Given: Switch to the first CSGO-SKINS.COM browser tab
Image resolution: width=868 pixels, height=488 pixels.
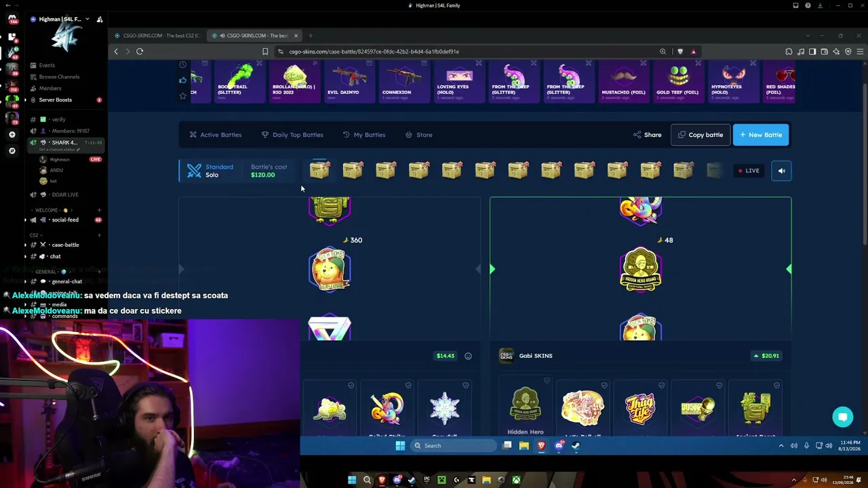Looking at the screenshot, I should click(157, 35).
